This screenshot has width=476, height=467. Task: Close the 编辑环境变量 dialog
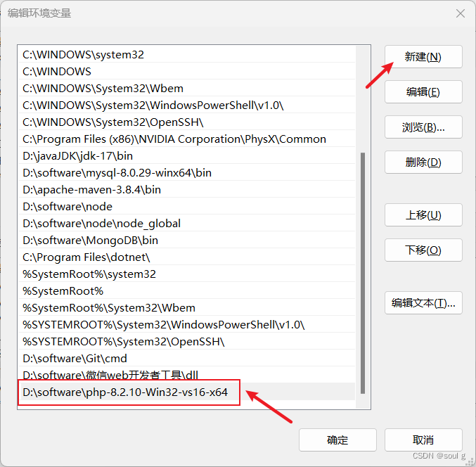(461, 13)
